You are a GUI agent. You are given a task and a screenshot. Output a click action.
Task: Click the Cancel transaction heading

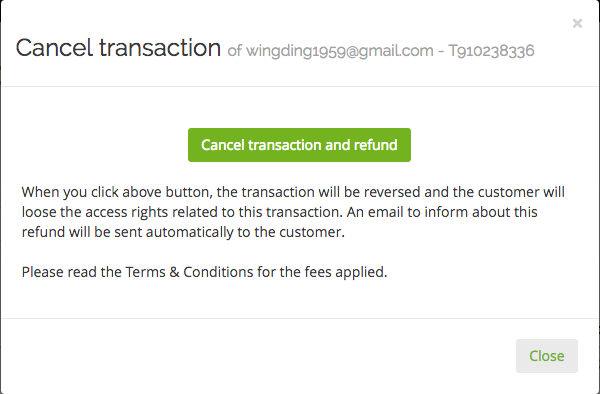(118, 48)
